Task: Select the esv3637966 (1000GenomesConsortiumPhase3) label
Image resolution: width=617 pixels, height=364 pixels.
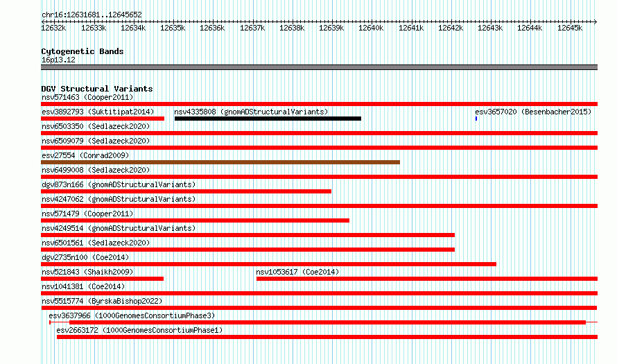Action: point(132,315)
